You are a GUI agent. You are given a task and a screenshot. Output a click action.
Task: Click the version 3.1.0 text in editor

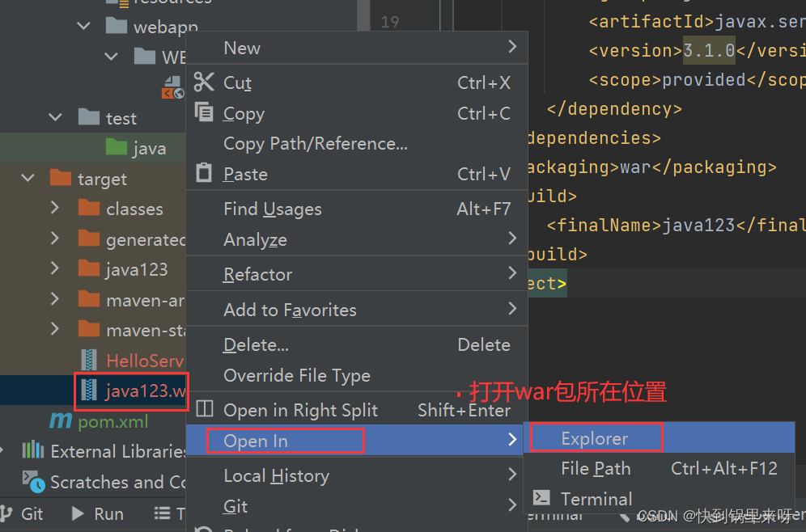[709, 50]
